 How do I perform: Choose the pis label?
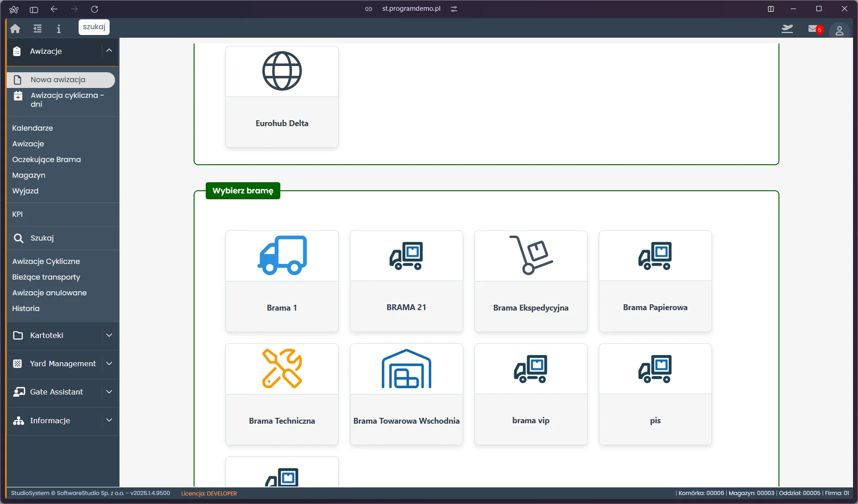click(655, 421)
